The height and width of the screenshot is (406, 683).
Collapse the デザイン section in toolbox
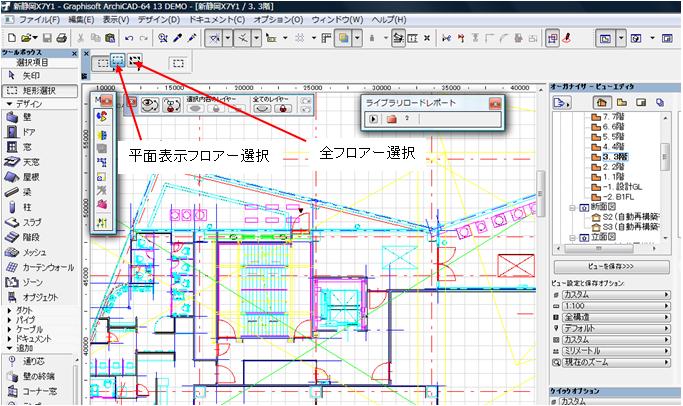[x=8, y=103]
